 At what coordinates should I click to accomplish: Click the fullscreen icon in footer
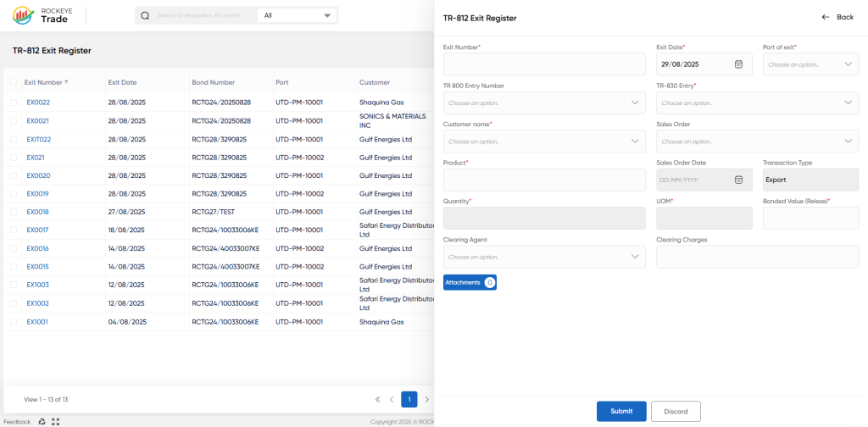55,421
